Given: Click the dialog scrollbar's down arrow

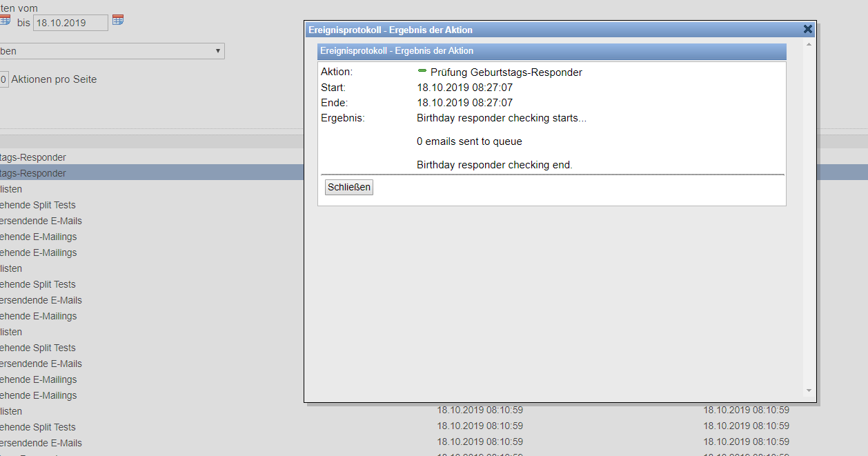Looking at the screenshot, I should [809, 391].
